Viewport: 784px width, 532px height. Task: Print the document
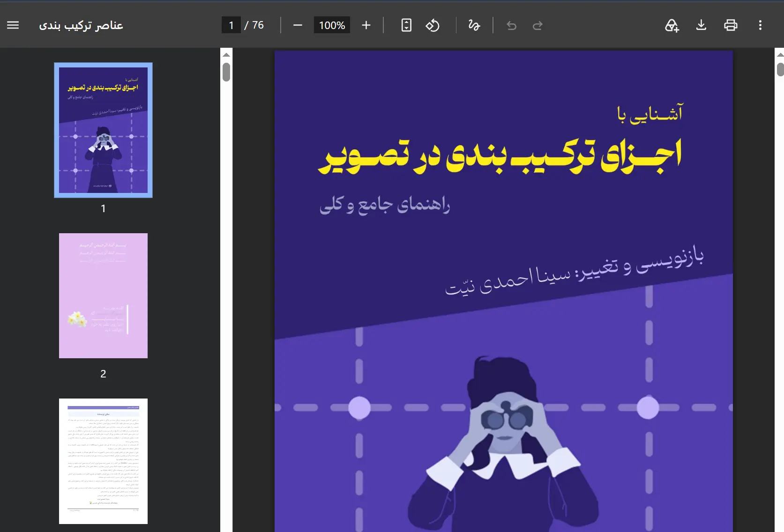(731, 25)
